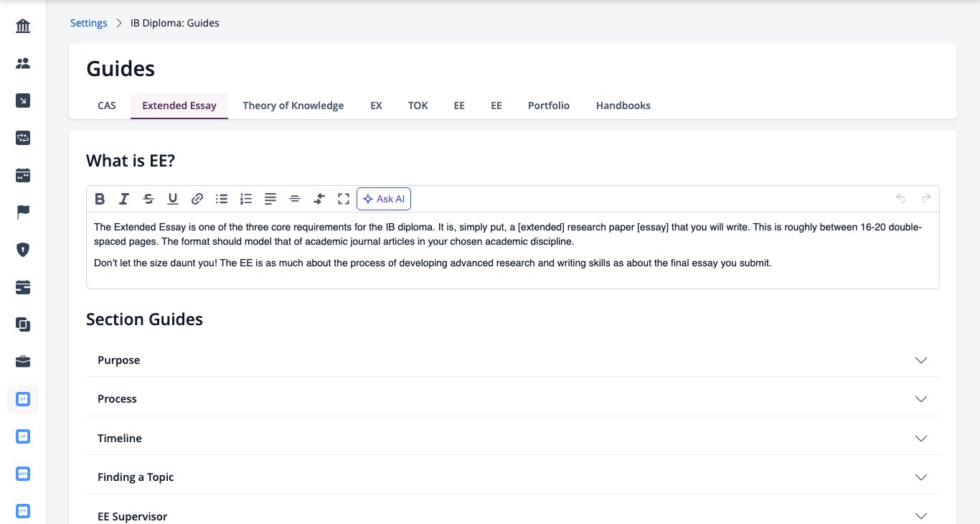Image resolution: width=980 pixels, height=524 pixels.
Task: Expand the Finding a Topic section
Action: click(513, 477)
